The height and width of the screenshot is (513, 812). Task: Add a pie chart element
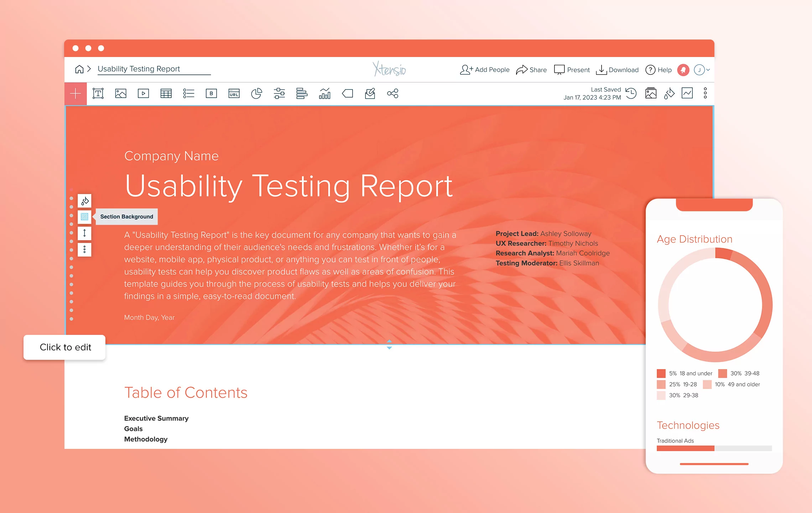257,93
